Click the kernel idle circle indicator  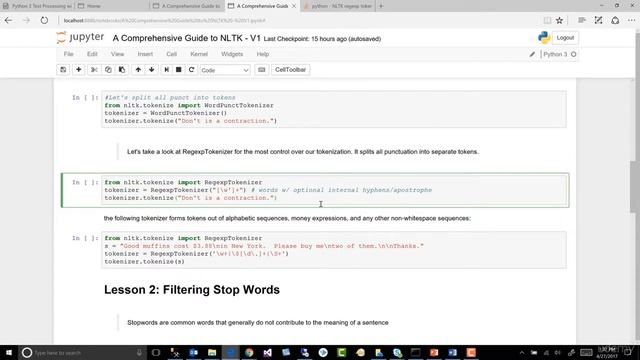[573, 54]
